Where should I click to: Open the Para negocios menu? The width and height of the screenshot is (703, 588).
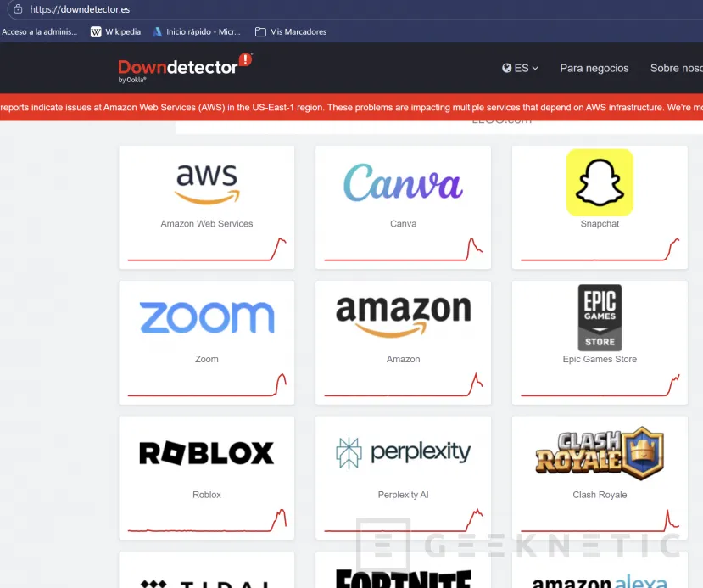[594, 68]
